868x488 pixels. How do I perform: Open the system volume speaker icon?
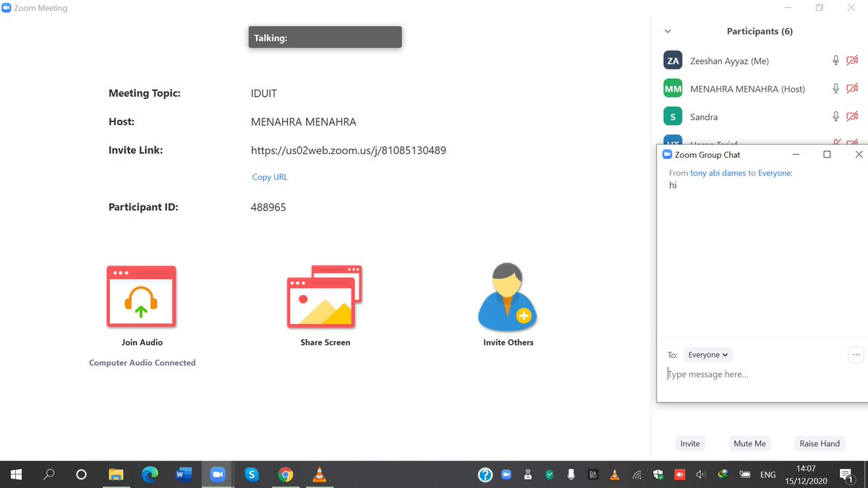click(700, 475)
